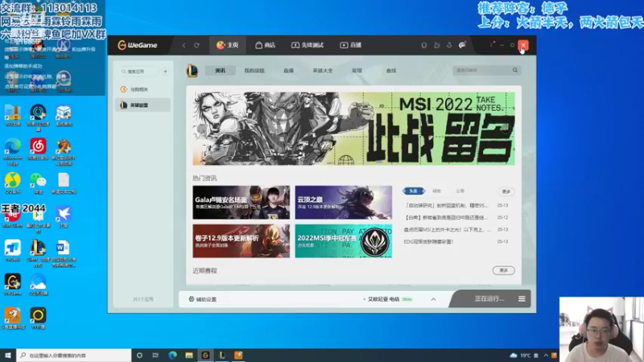The width and height of the screenshot is (644, 362).
Task: Select 与我相关 in the sidebar
Action: click(x=142, y=89)
